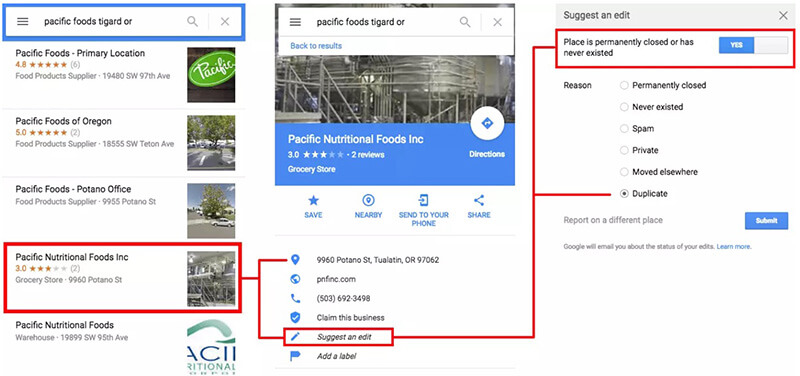The width and height of the screenshot is (800, 376).
Task: Click Report on a different place
Action: 613,220
